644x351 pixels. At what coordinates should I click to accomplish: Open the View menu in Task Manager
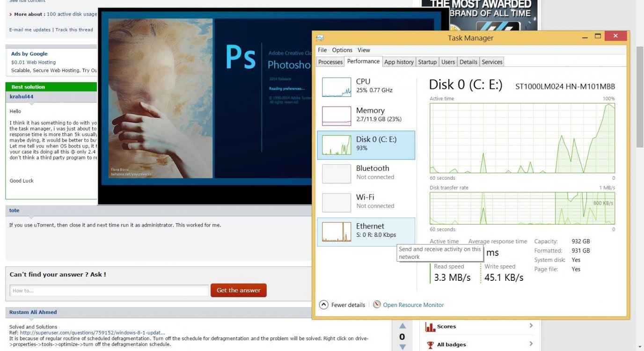tap(364, 50)
